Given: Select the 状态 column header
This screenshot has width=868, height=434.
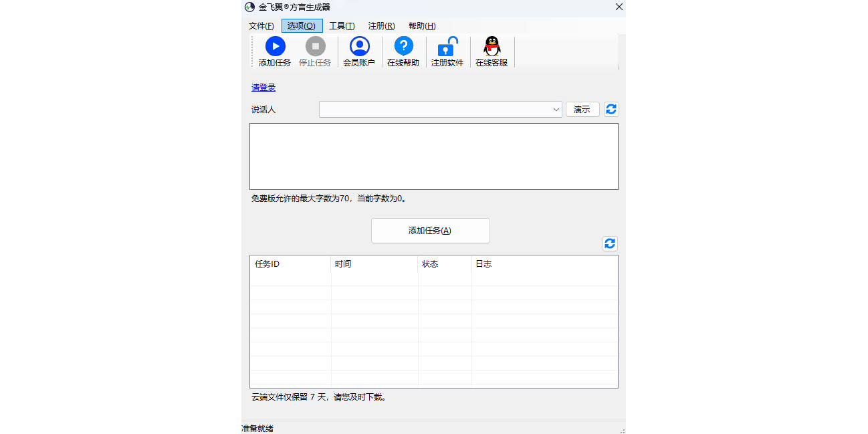Looking at the screenshot, I should (x=445, y=264).
